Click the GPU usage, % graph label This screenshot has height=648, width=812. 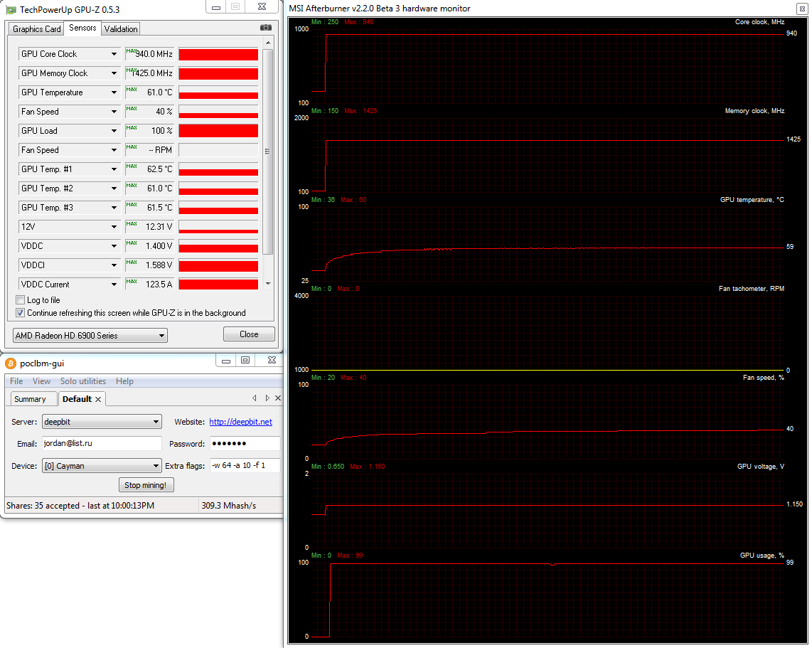[762, 556]
